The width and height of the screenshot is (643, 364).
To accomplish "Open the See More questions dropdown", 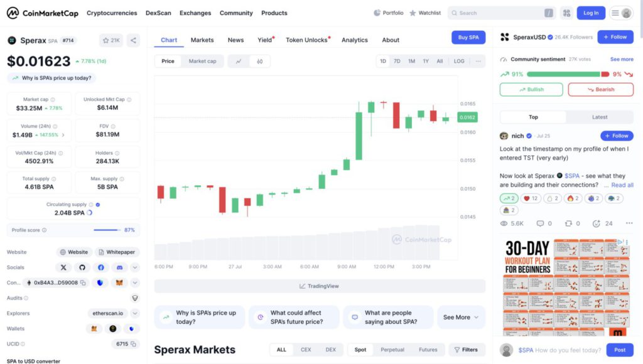I will click(x=461, y=318).
